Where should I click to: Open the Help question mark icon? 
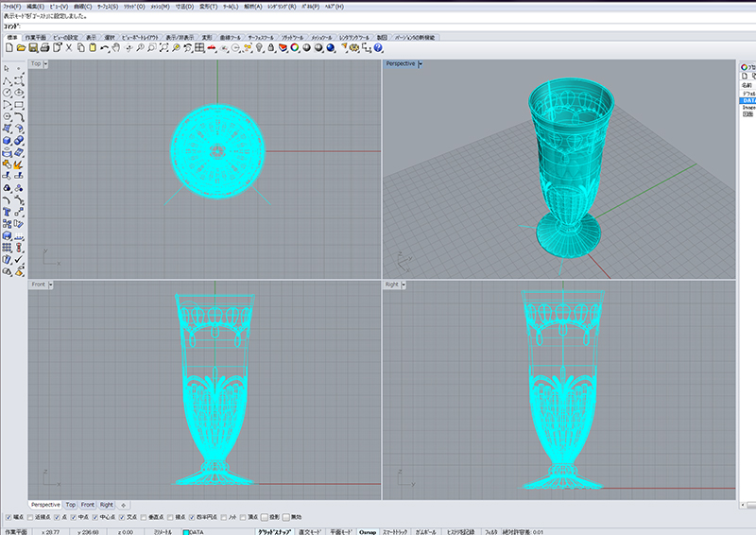click(377, 47)
